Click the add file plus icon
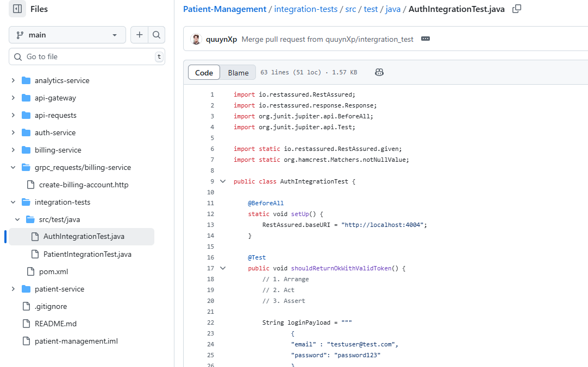This screenshot has width=588, height=367. pos(140,35)
